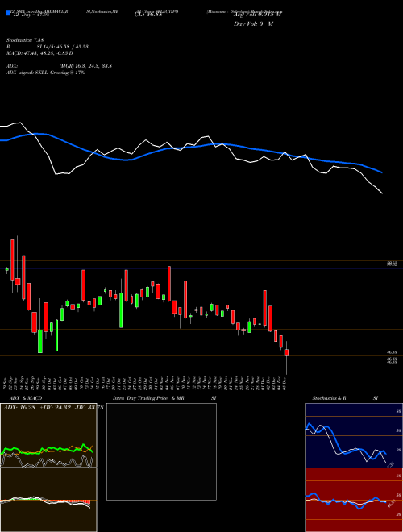This screenshot has height=532, width=403.
Task: Click the "CL: 46.58" closing price label
Action: (x=148, y=15)
